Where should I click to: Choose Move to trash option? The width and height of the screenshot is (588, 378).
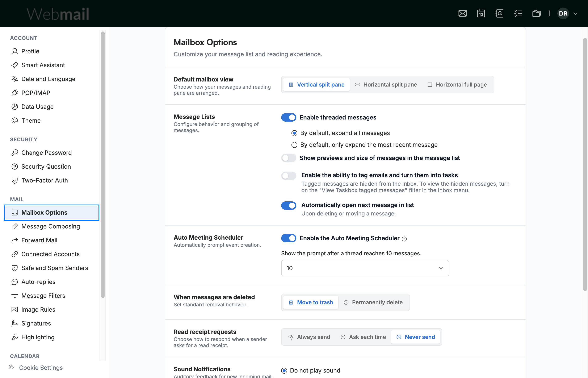coord(311,302)
